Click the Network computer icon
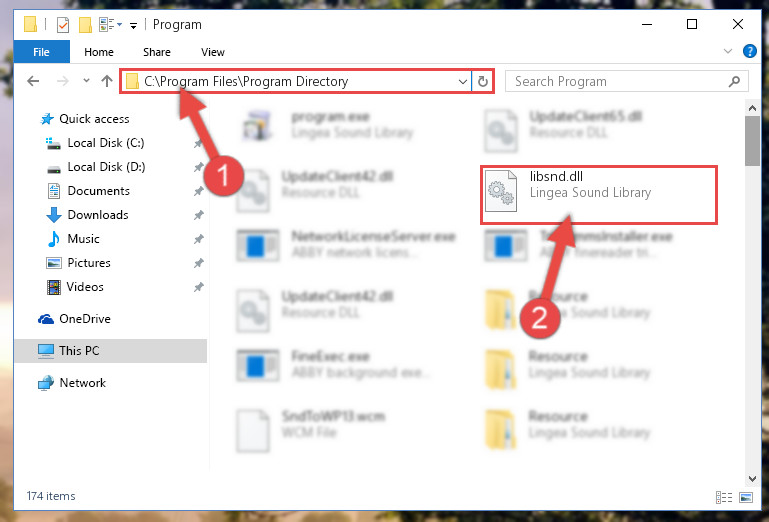 [46, 383]
